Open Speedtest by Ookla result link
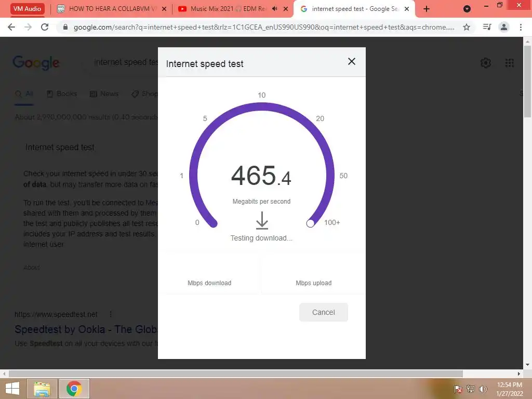This screenshot has height=399, width=532. point(86,329)
